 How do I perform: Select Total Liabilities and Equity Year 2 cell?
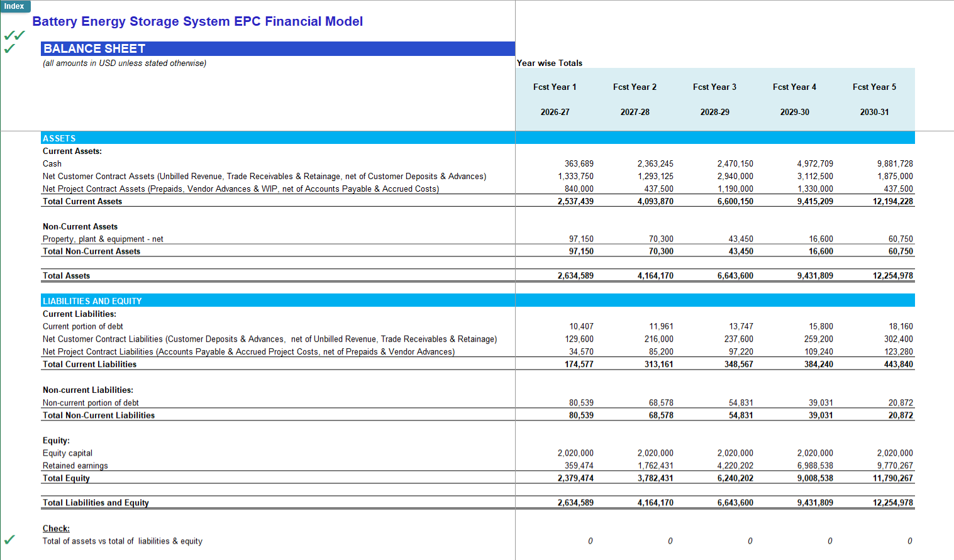[x=655, y=502]
